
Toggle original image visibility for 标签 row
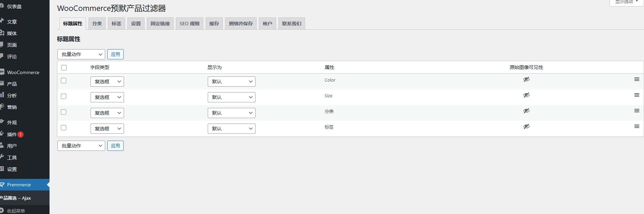526,127
